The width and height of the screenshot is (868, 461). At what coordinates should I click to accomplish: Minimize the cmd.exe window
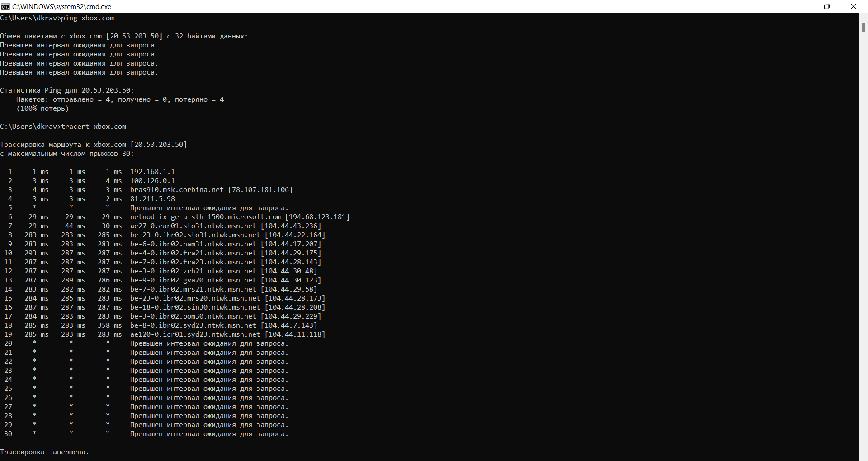[801, 6]
